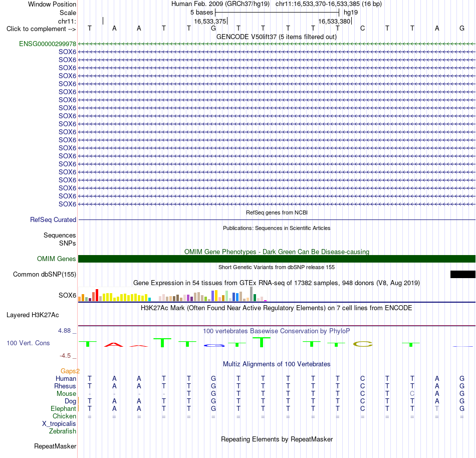
Task: Select the Elephant alignment row label
Action: point(63,408)
